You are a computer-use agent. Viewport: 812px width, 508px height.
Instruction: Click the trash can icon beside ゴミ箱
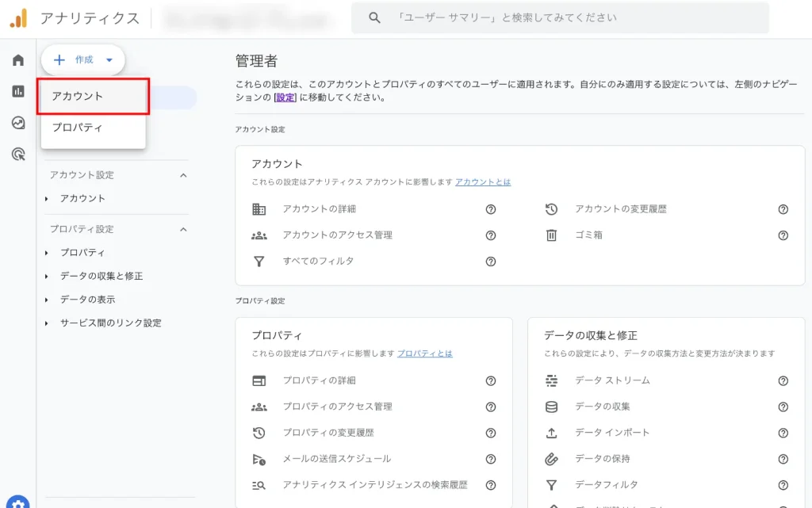[552, 235]
